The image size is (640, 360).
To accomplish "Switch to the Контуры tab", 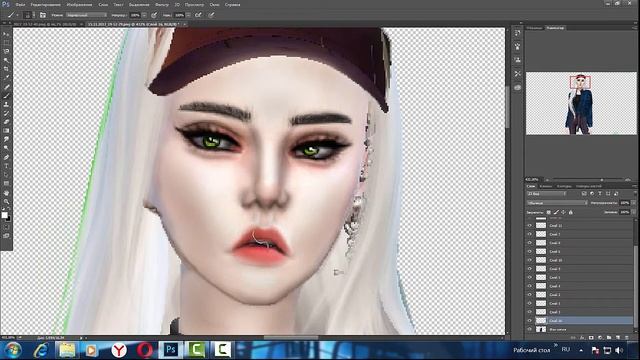I will 564,186.
